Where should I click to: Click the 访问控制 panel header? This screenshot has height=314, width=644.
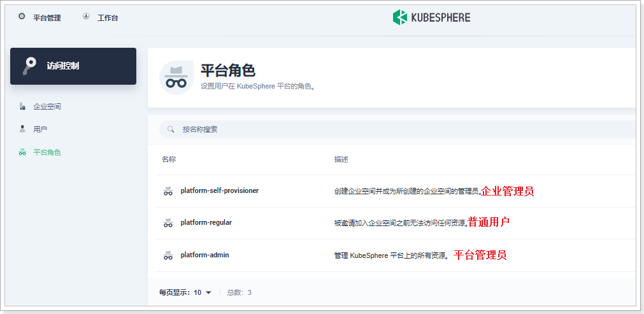click(73, 66)
